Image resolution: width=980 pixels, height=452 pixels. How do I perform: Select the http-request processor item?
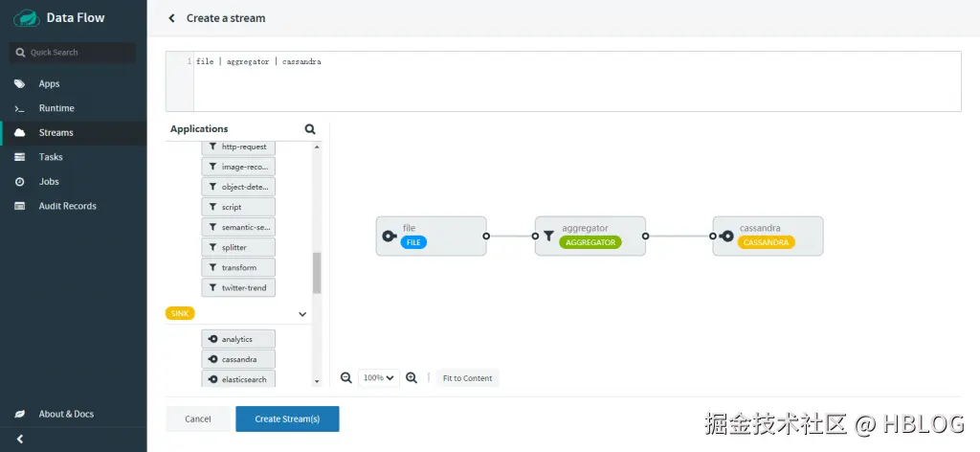[x=238, y=147]
